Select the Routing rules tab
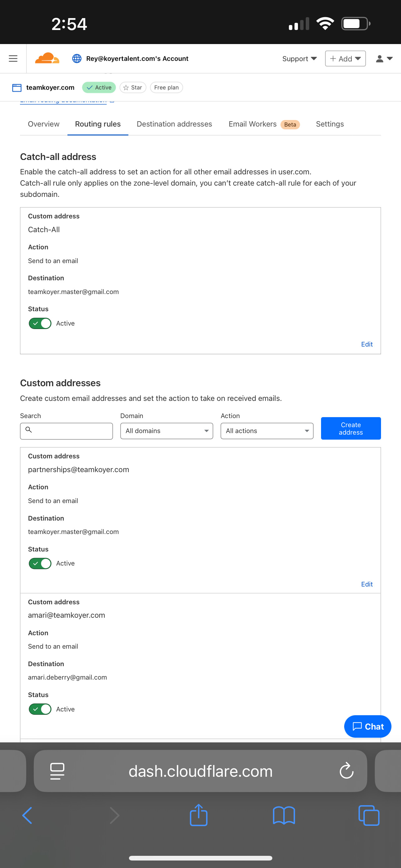 (98, 124)
